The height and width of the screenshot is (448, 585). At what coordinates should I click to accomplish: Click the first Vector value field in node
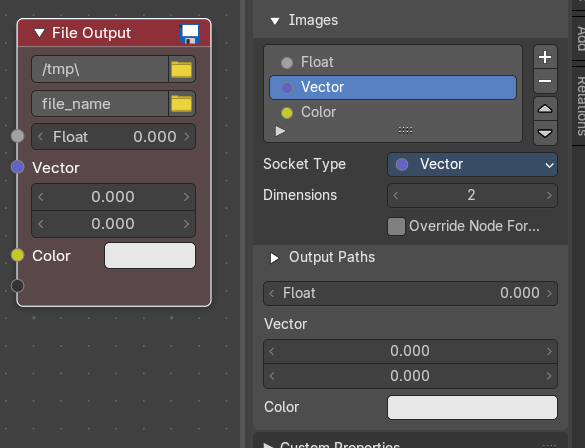pos(113,197)
